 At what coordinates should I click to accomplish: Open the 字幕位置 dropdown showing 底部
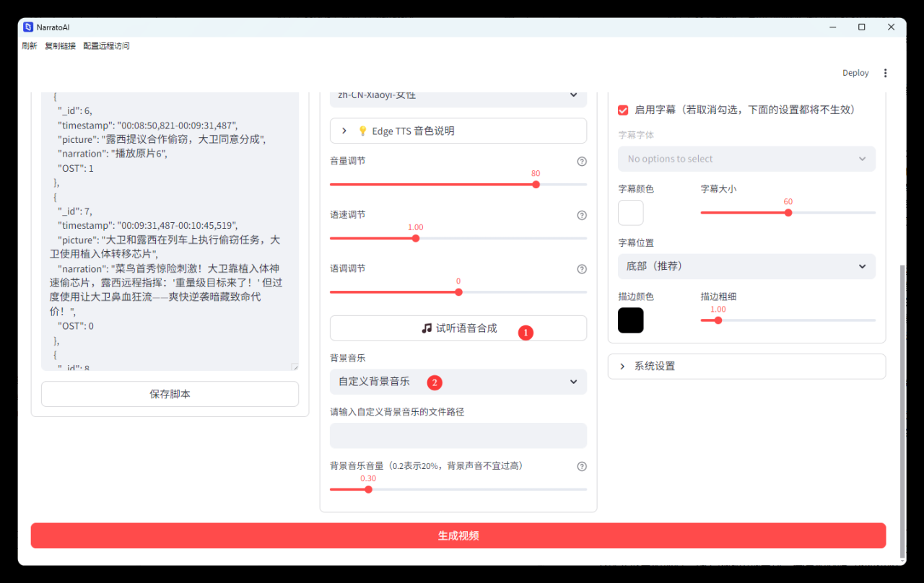pyautogui.click(x=746, y=266)
